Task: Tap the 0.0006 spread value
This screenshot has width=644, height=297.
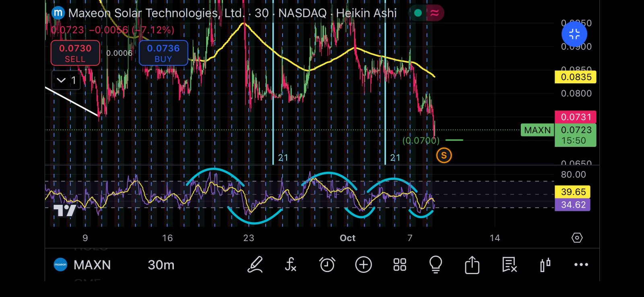Action: [x=119, y=53]
